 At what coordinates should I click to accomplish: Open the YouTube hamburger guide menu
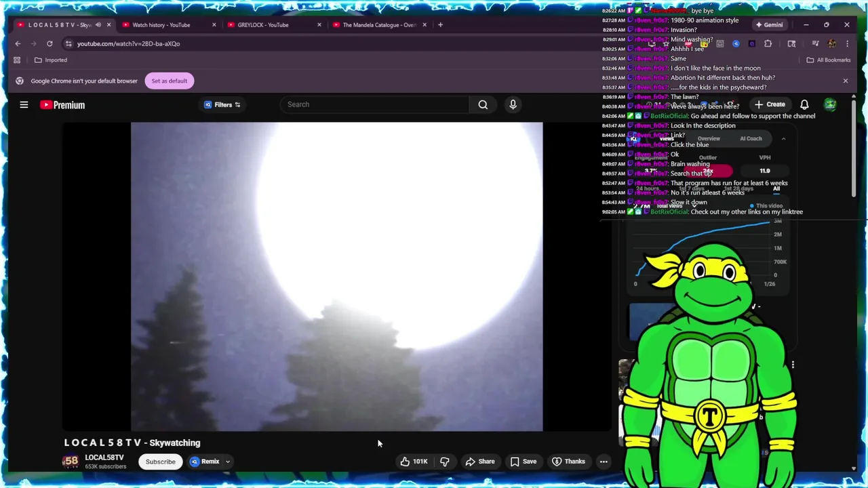pyautogui.click(x=24, y=105)
